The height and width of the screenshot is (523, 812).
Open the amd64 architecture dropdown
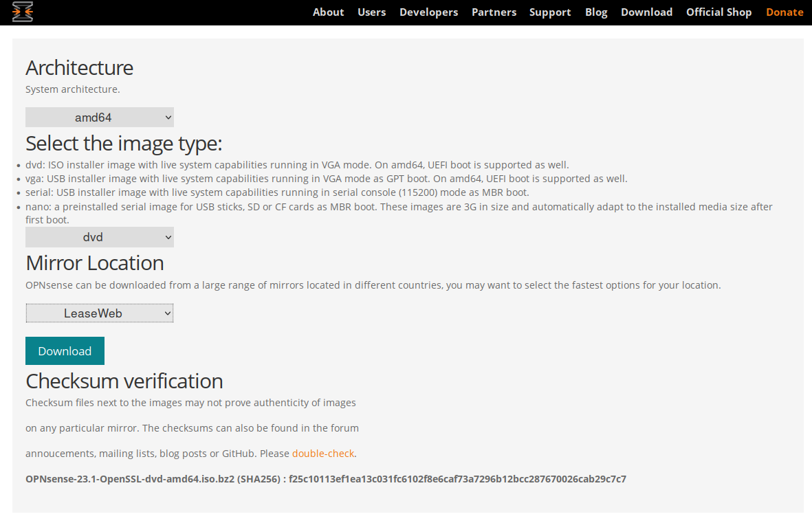pos(100,118)
